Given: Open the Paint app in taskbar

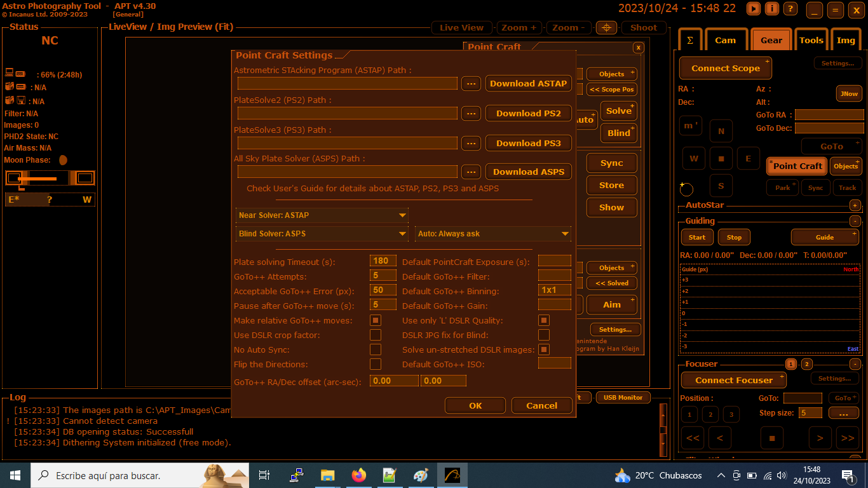Looking at the screenshot, I should point(421,475).
